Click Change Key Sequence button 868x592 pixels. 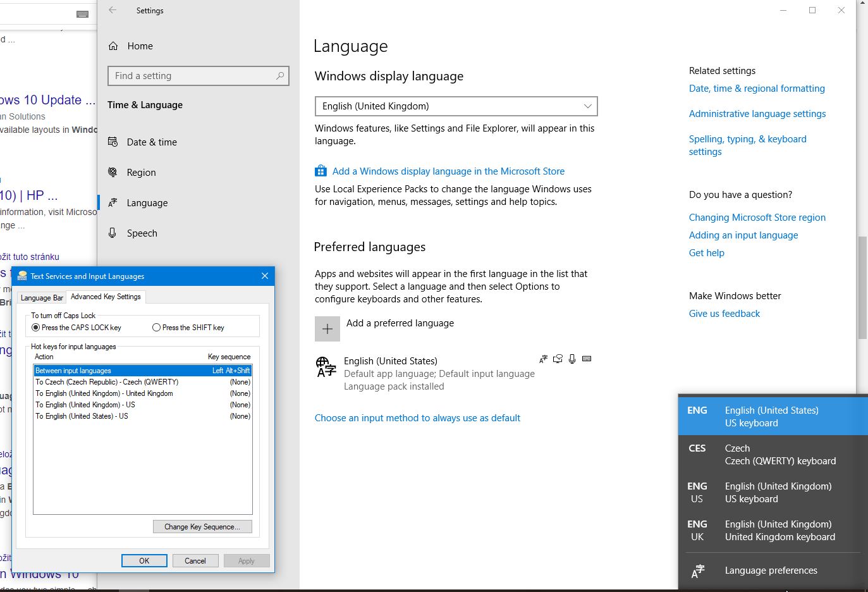[202, 527]
